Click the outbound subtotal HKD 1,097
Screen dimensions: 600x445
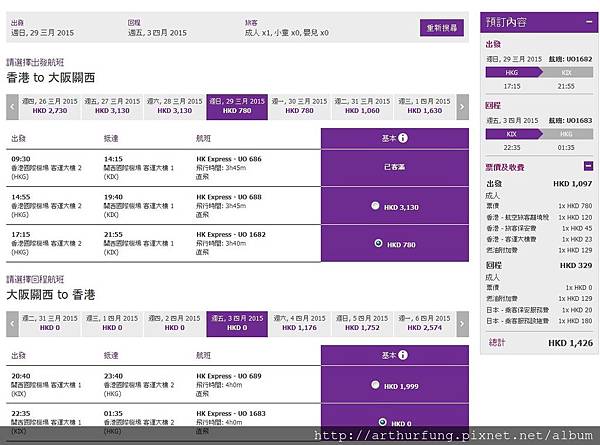[572, 184]
